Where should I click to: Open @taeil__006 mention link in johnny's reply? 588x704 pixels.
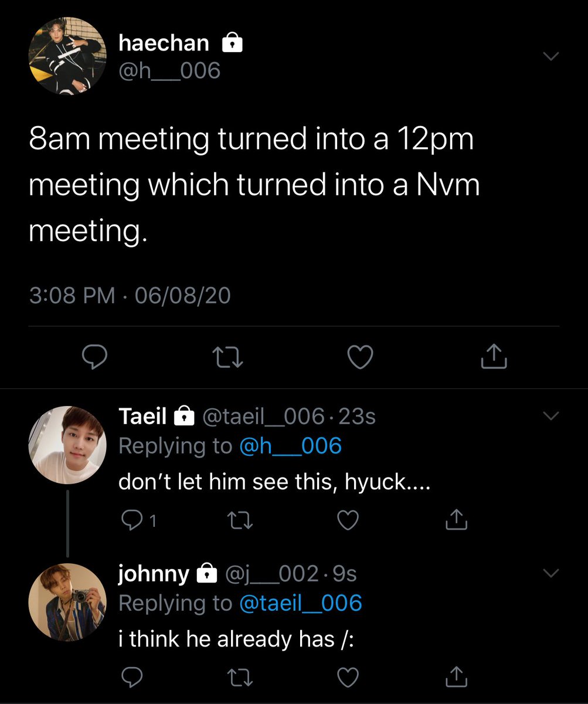(x=300, y=604)
